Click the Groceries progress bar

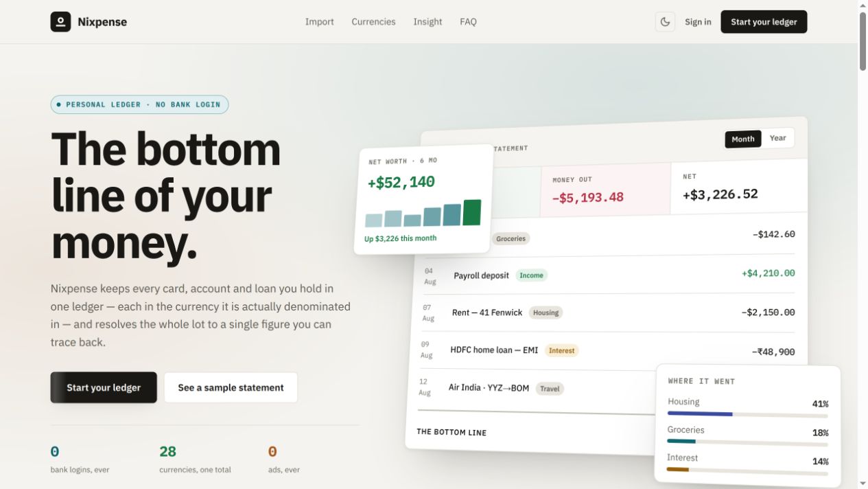[747, 442]
